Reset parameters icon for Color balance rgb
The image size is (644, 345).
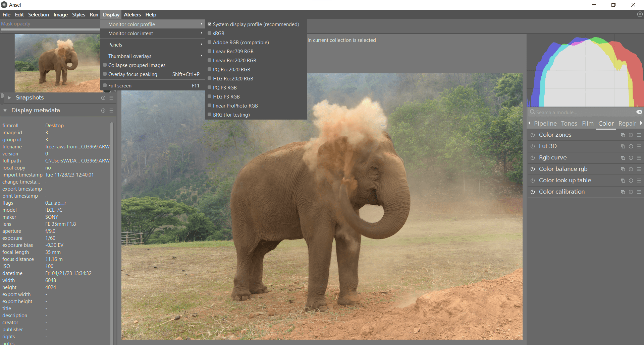tap(631, 169)
